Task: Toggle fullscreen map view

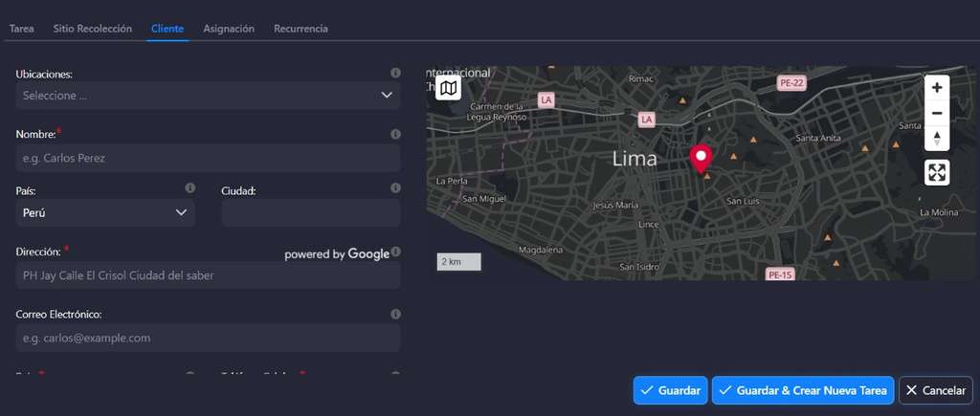Action: (937, 172)
